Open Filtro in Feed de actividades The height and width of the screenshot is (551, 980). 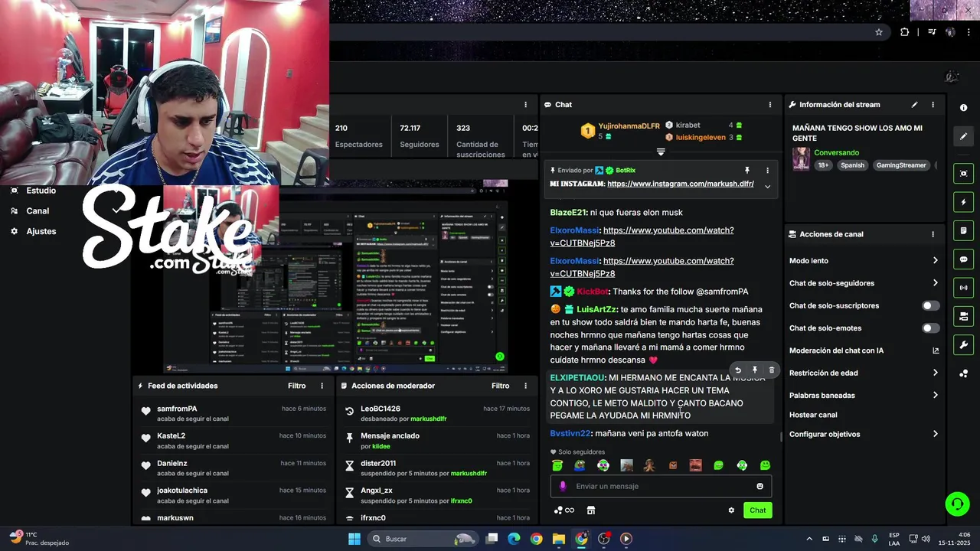(296, 386)
